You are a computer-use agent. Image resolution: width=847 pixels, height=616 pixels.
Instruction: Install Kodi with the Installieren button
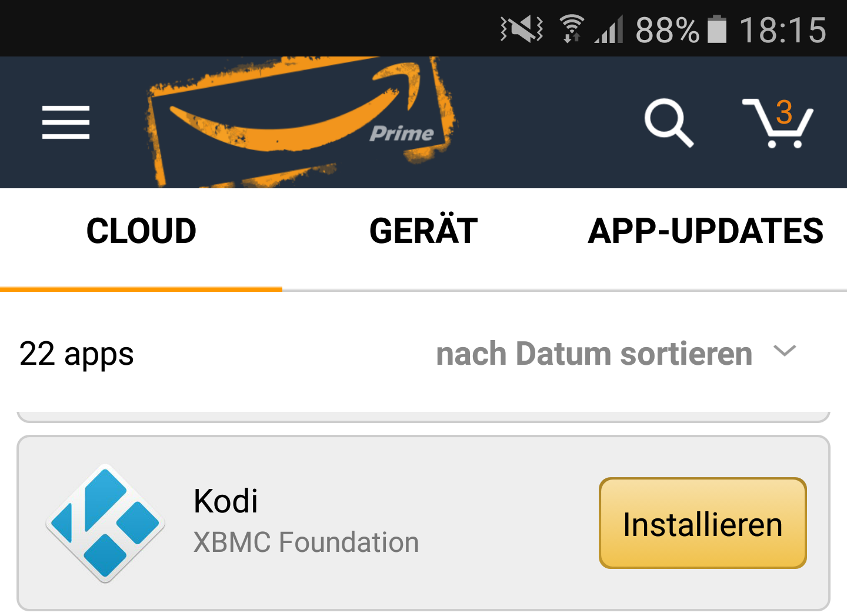pos(702,523)
